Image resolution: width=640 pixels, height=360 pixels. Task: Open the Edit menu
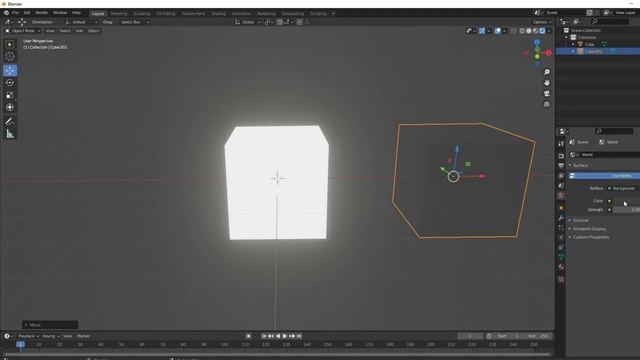coord(27,13)
